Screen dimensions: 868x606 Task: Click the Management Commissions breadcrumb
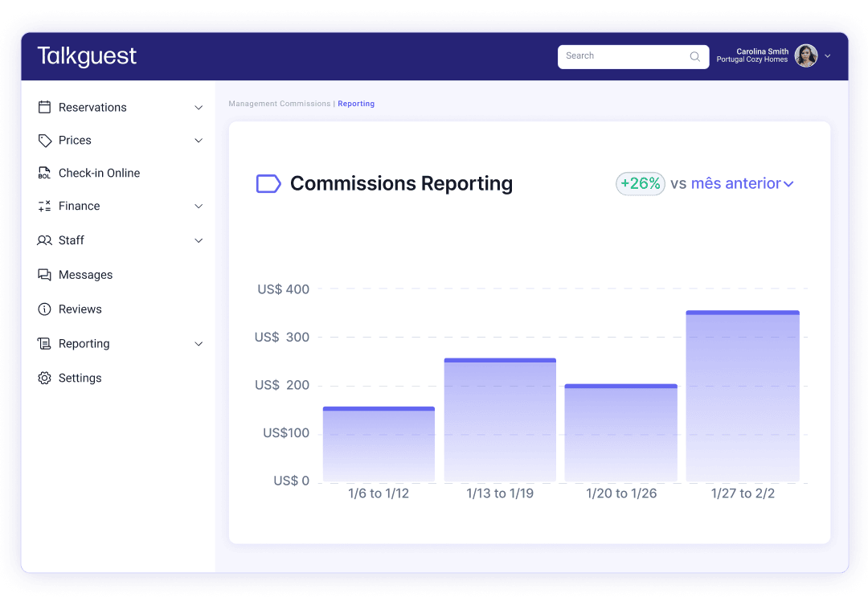278,103
